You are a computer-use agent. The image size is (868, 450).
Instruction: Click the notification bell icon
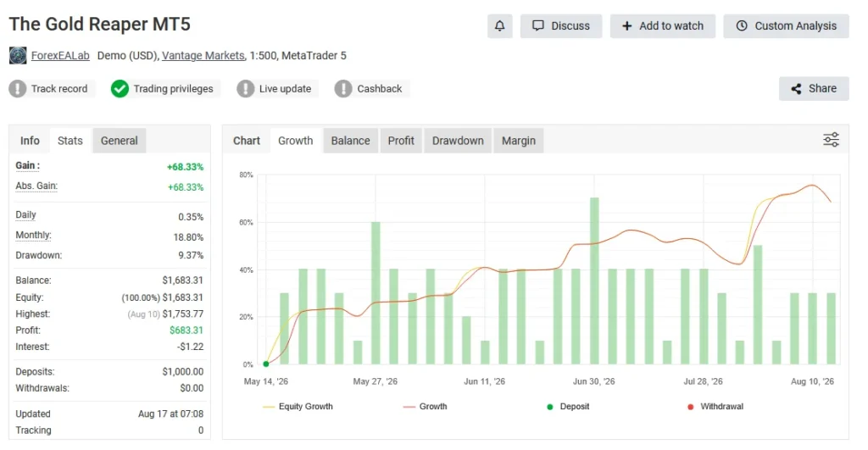(x=499, y=26)
